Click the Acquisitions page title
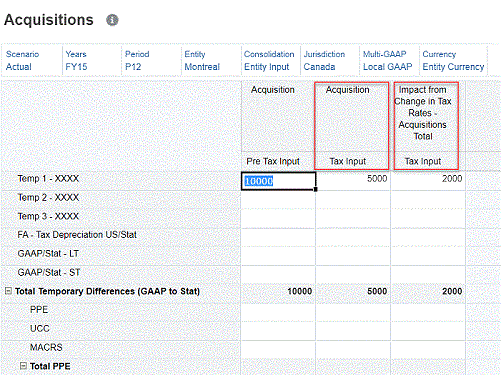The height and width of the screenshot is (375, 501). pos(49,20)
